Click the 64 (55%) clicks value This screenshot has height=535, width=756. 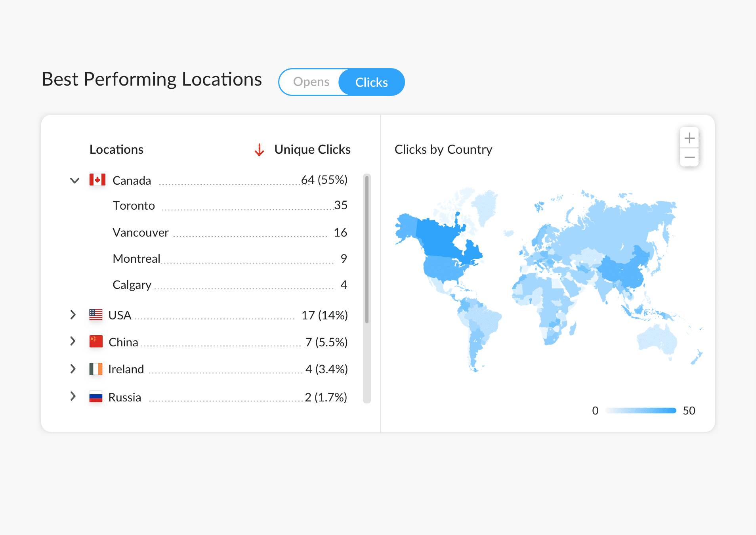click(x=324, y=180)
